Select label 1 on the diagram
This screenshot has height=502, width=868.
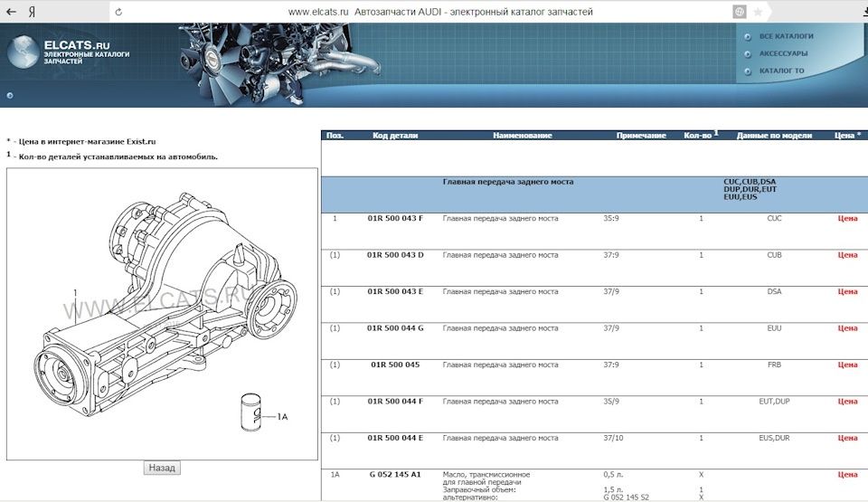pyautogui.click(x=75, y=292)
